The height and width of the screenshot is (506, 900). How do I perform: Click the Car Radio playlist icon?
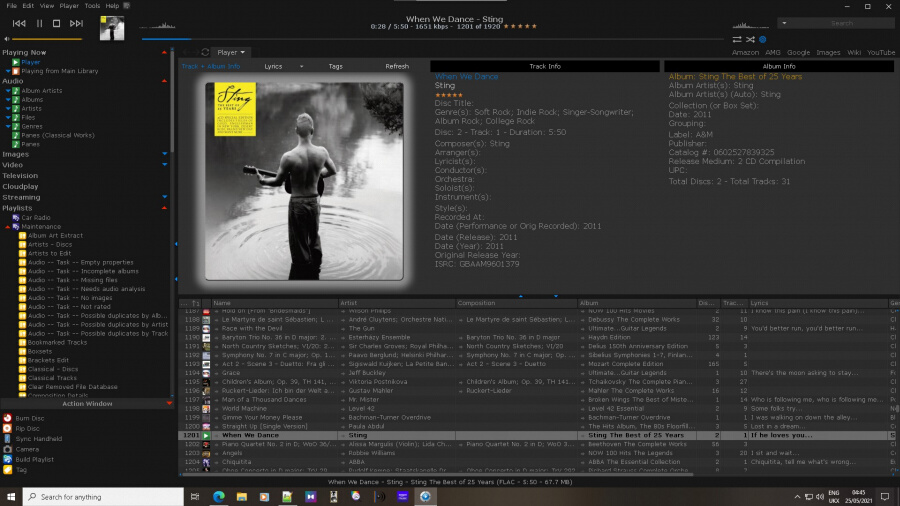[x=16, y=218]
